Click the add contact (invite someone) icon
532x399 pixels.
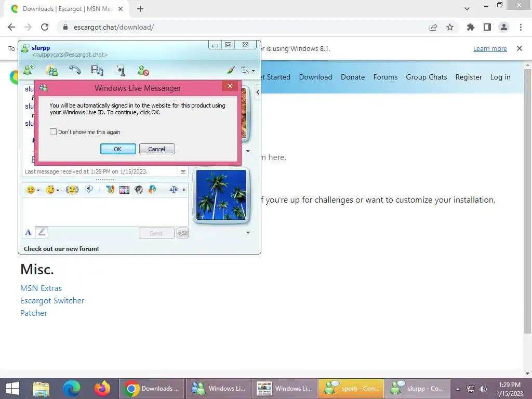[29, 70]
